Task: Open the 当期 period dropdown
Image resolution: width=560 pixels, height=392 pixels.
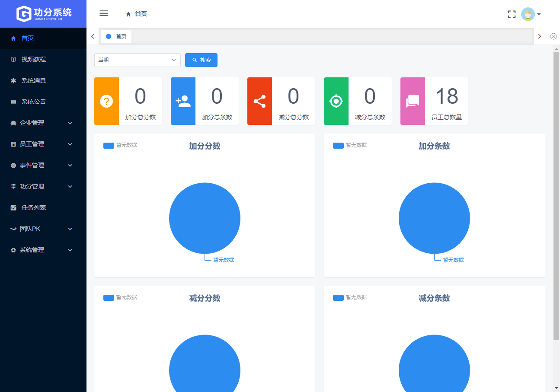Action: coord(138,60)
